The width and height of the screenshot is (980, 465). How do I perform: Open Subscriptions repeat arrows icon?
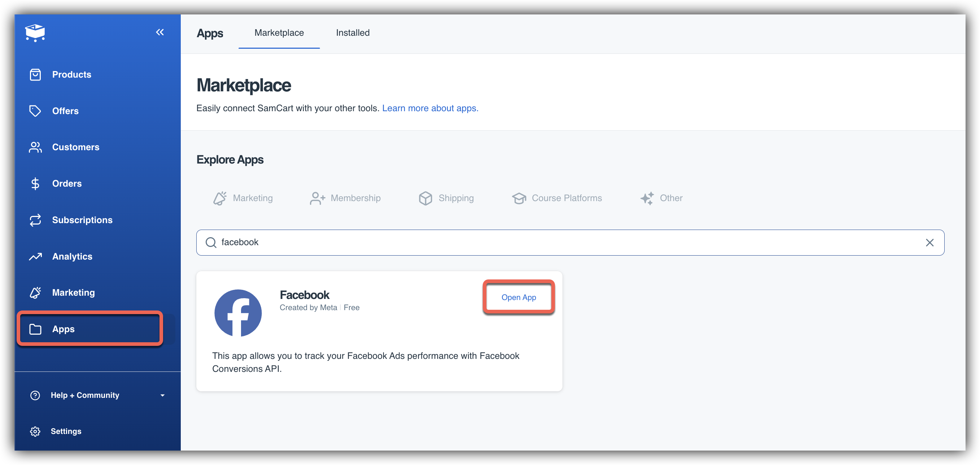tap(35, 220)
